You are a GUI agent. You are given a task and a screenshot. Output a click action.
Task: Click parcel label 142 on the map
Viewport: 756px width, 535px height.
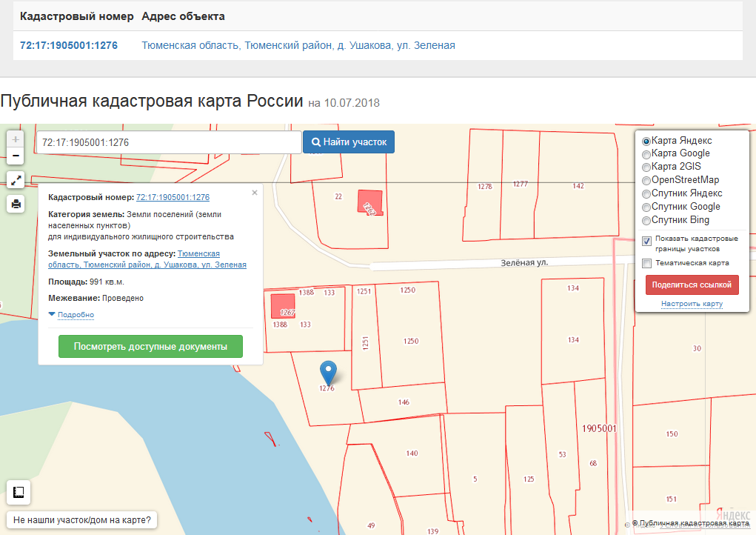(x=578, y=186)
